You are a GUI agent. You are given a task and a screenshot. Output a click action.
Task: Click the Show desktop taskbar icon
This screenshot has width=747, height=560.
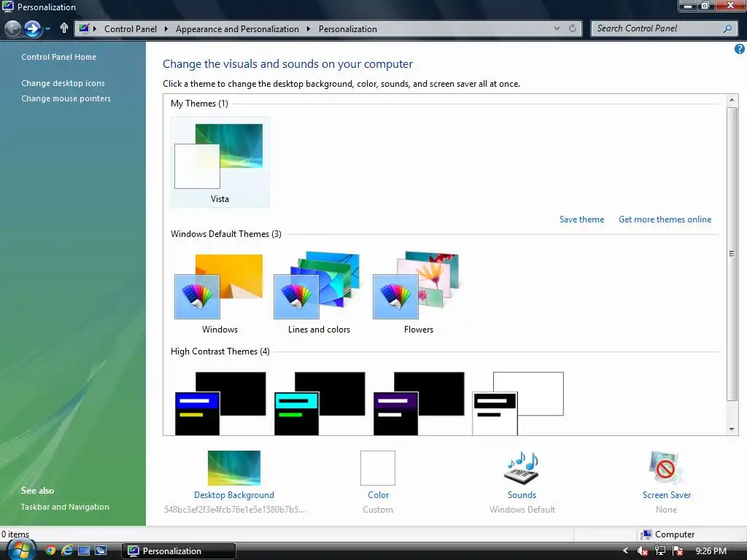coord(84,551)
